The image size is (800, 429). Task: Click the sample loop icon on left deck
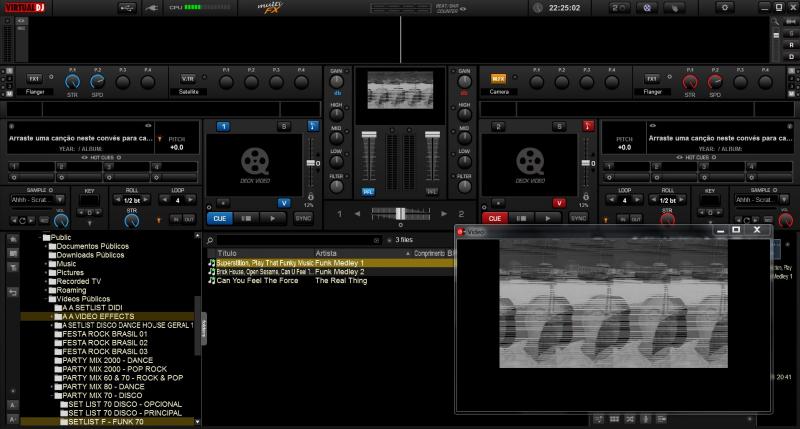(22, 220)
